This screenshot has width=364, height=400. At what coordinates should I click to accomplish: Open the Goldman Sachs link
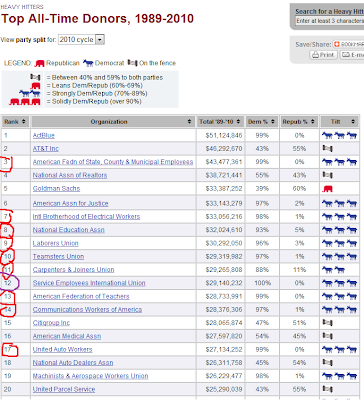coord(56,189)
